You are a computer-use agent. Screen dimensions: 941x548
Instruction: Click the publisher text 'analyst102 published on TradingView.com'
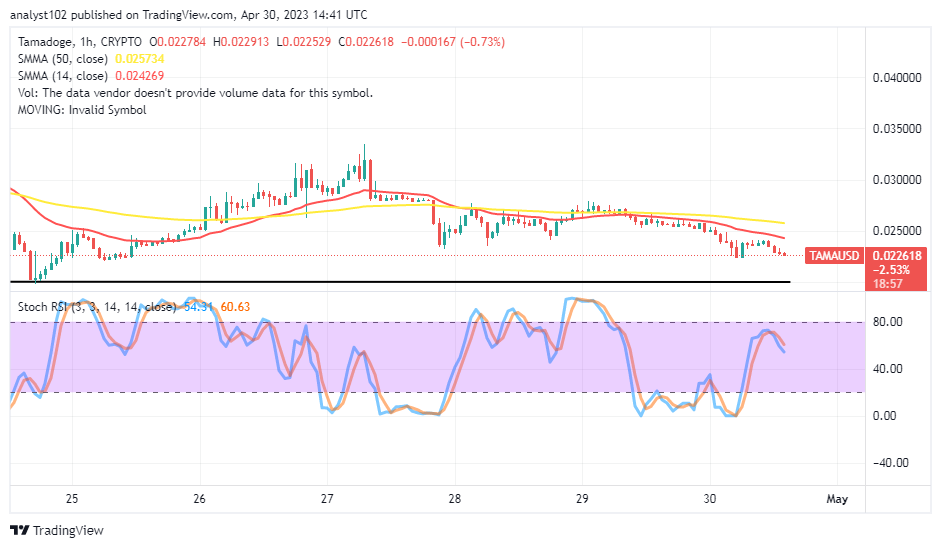(x=120, y=14)
